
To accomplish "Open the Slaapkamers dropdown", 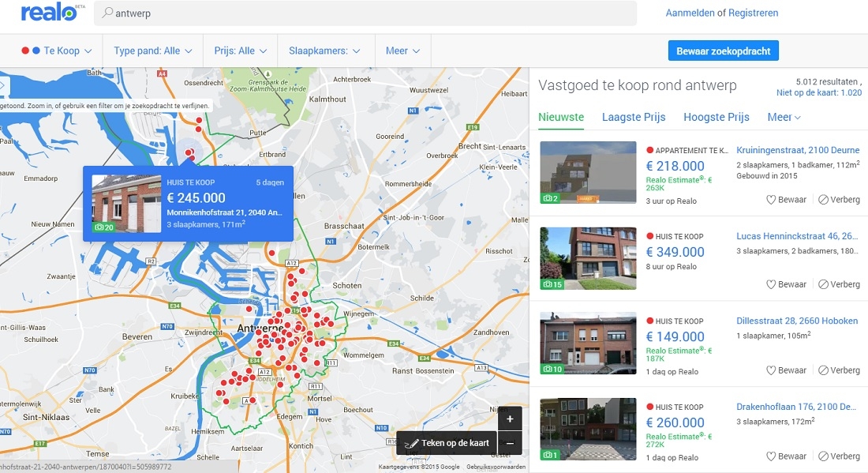I will point(324,51).
